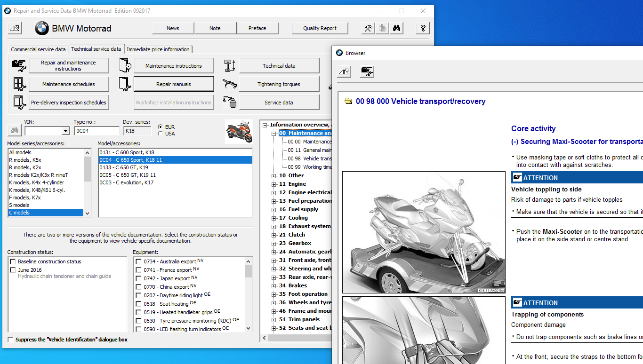Screen dimensions: 643x364
Task: Expand the 34 Brakes tree node
Action: tap(274, 286)
